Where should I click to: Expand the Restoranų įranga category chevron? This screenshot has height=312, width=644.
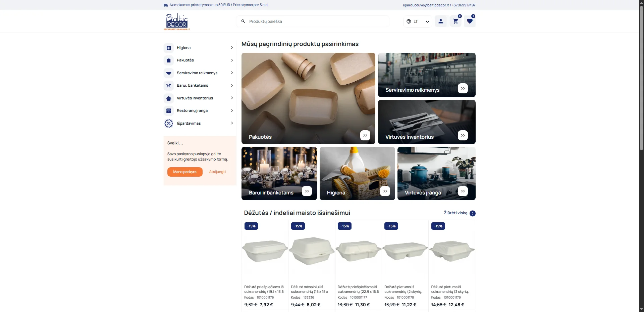click(232, 110)
